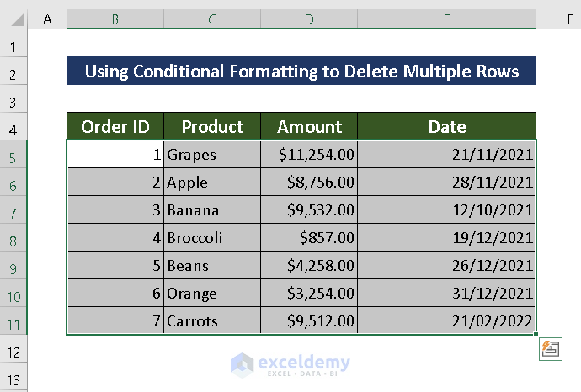The height and width of the screenshot is (392, 581).
Task: Select the Grapes cell
Action: click(212, 155)
